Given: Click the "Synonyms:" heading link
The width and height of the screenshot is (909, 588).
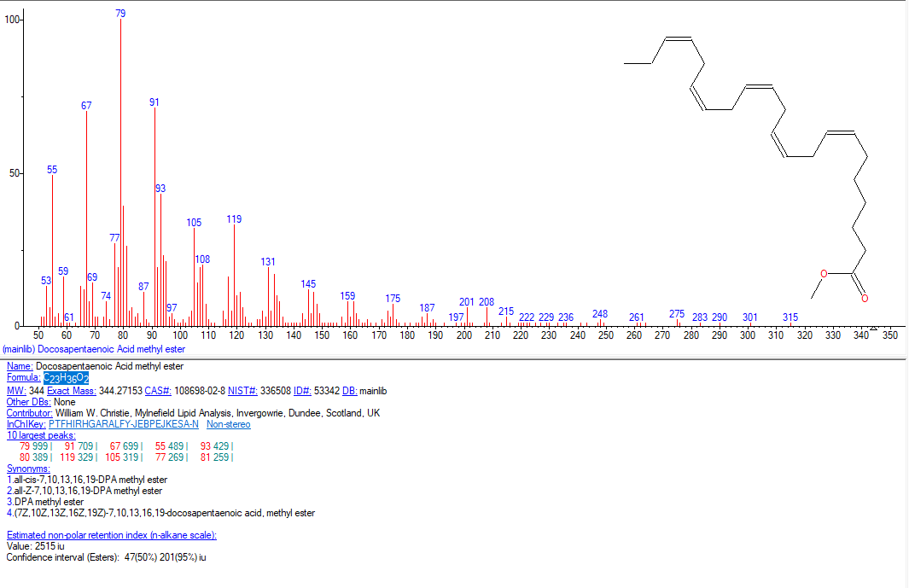Looking at the screenshot, I should (28, 469).
